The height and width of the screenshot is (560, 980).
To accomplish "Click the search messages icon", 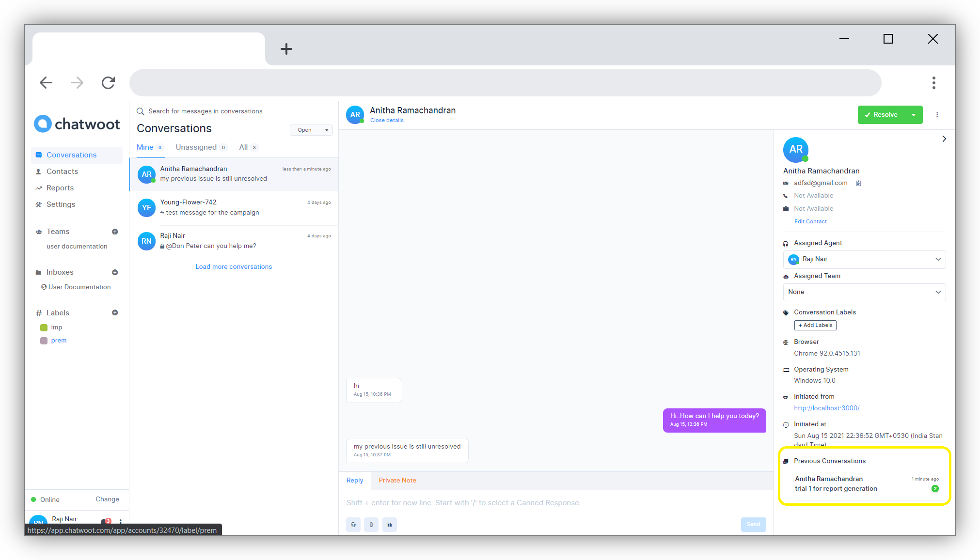I will click(x=140, y=111).
